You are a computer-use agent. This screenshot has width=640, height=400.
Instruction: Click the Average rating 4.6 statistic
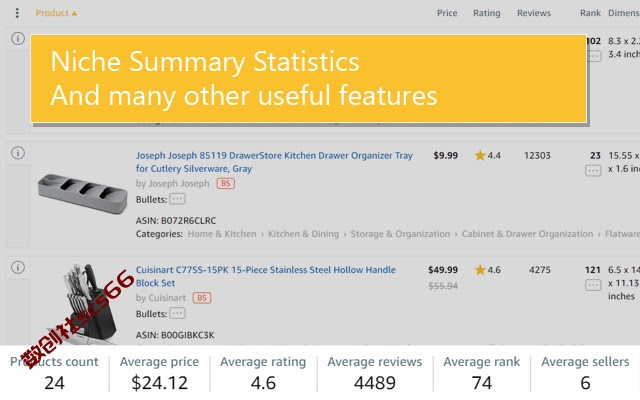click(x=263, y=372)
